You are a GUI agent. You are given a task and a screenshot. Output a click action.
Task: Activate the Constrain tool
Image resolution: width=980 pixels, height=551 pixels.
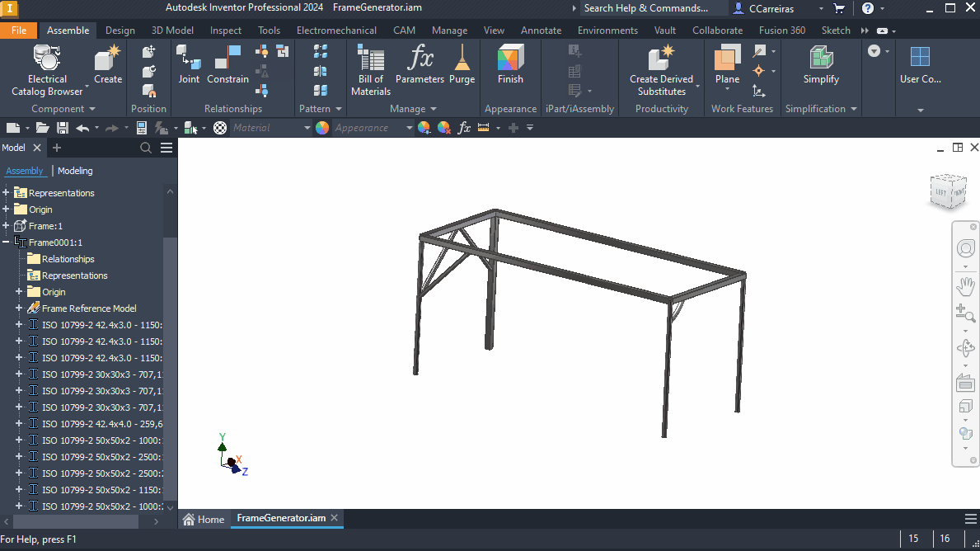[227, 66]
